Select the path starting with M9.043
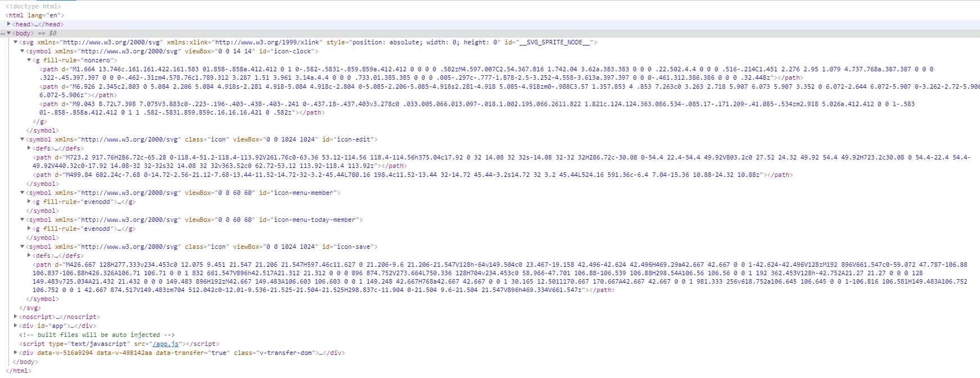Image resolution: width=980 pixels, height=378 pixels. coord(477,108)
